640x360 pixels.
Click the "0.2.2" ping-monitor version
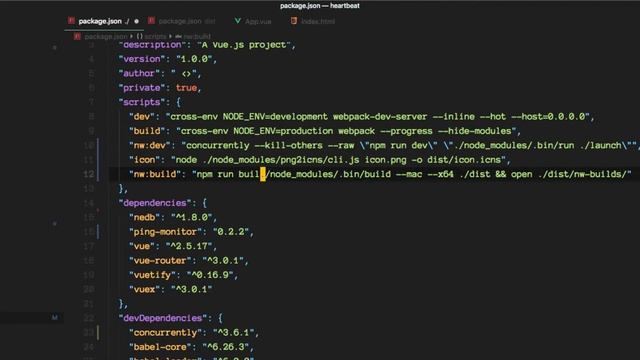click(x=231, y=232)
